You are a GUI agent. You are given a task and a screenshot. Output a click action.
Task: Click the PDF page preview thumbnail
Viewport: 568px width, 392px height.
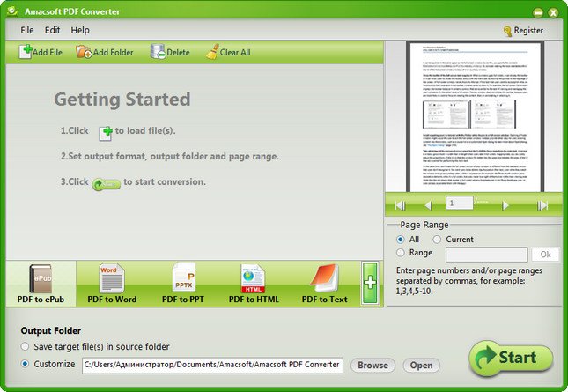[475, 116]
